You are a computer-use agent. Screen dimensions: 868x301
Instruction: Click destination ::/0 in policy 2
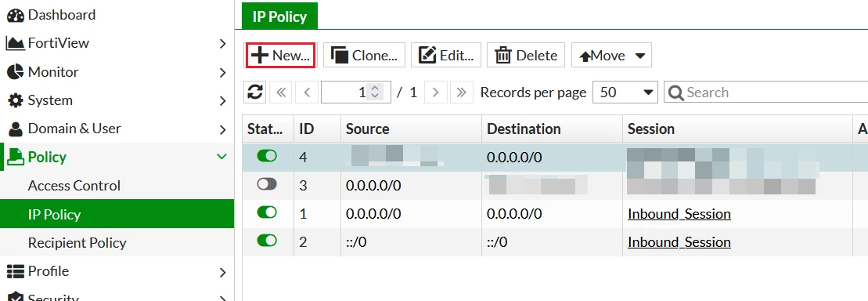point(498,242)
